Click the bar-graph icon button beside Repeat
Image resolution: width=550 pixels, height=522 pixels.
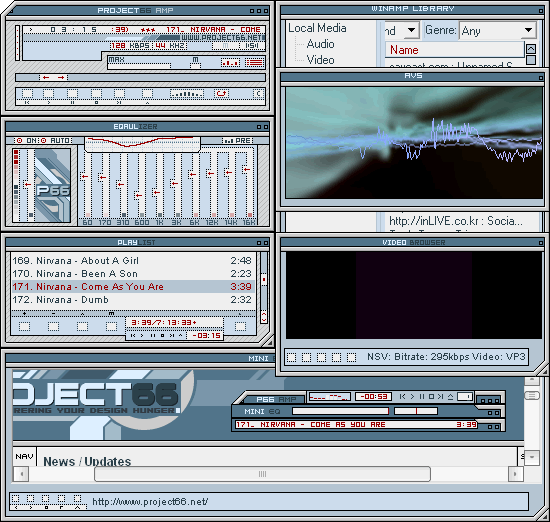(187, 94)
